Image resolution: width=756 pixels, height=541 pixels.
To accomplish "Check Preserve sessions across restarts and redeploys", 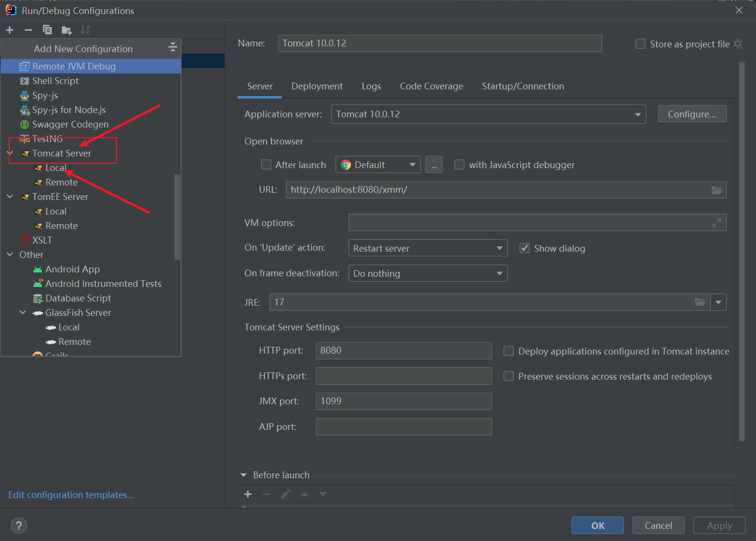I will point(509,376).
